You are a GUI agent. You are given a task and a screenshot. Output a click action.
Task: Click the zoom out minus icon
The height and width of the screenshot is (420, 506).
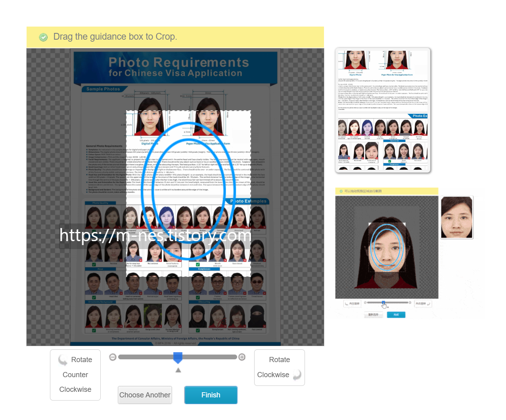tap(113, 357)
